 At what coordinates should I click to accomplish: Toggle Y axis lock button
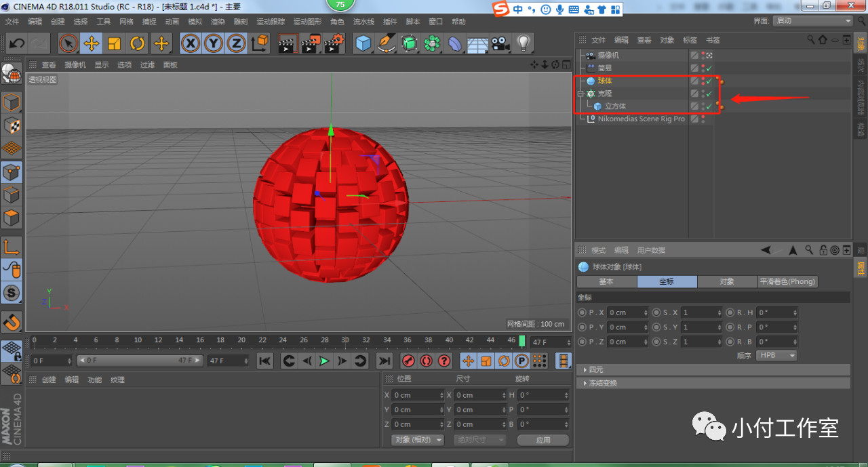(x=214, y=44)
